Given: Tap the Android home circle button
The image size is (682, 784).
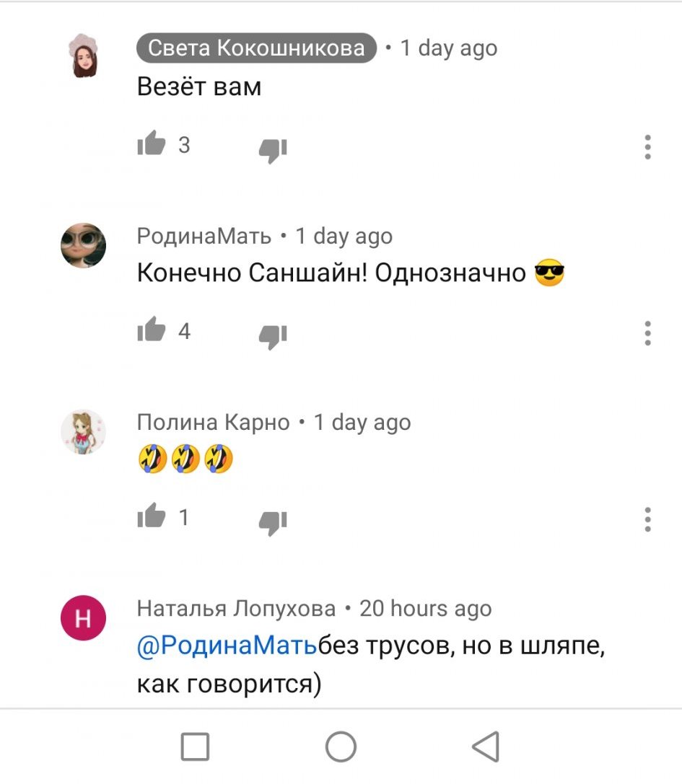Looking at the screenshot, I should coord(341,747).
